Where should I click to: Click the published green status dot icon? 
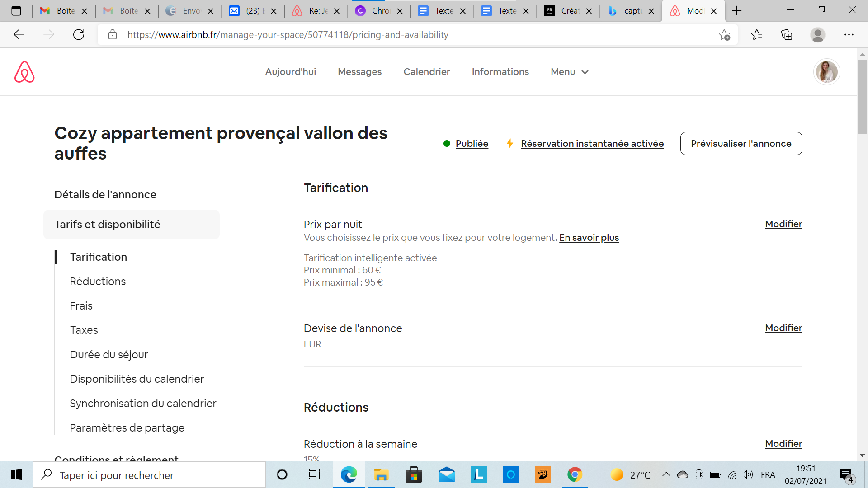tap(447, 143)
